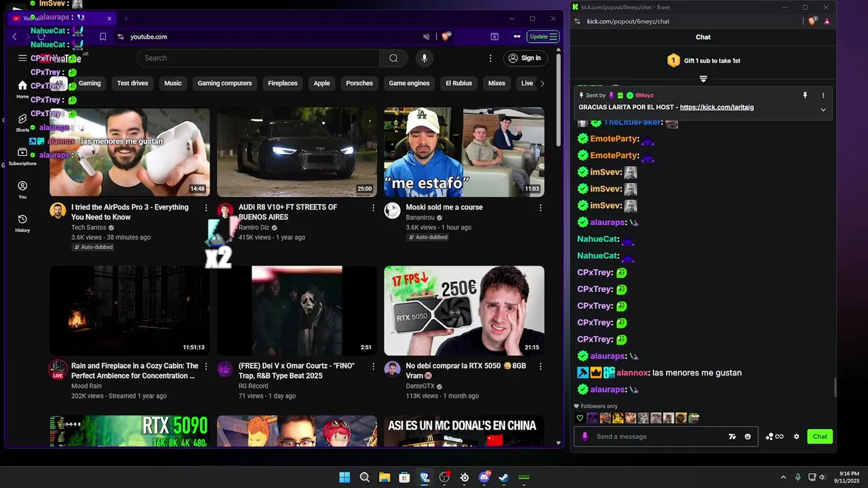The height and width of the screenshot is (488, 868).
Task: Open Windows taskbar search
Action: click(365, 477)
